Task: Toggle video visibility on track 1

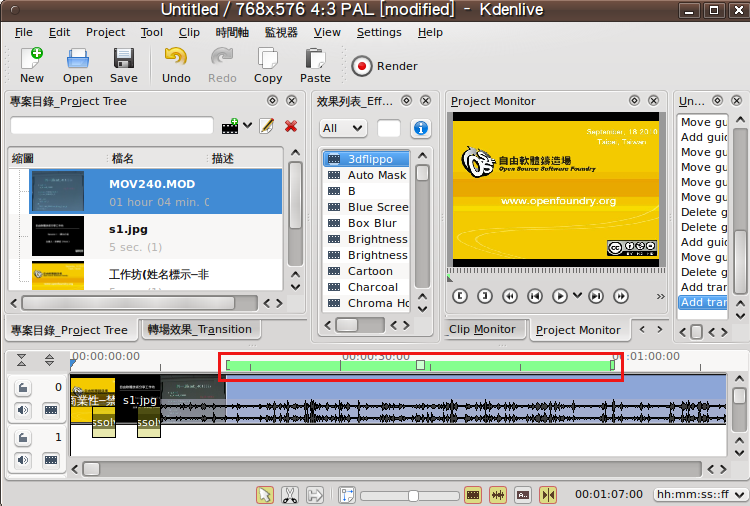Action: pyautogui.click(x=51, y=460)
